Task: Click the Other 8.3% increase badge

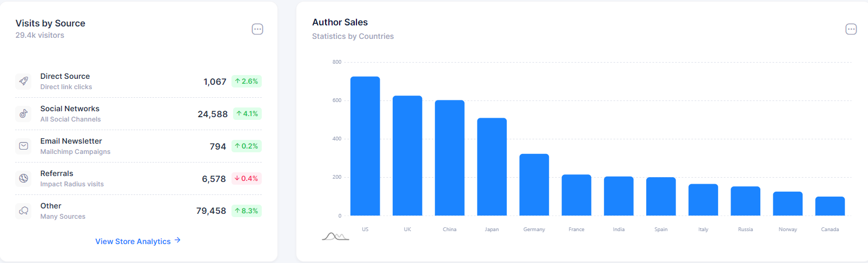Action: point(247,211)
